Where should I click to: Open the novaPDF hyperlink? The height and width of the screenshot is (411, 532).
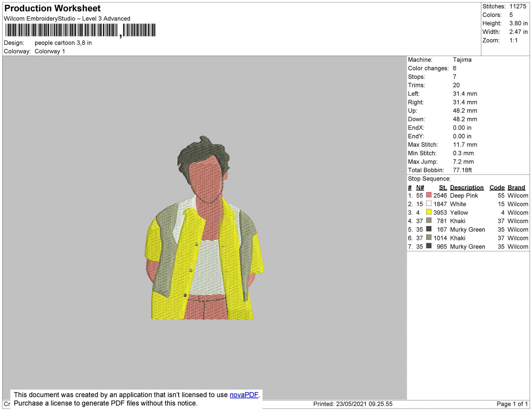tap(244, 395)
